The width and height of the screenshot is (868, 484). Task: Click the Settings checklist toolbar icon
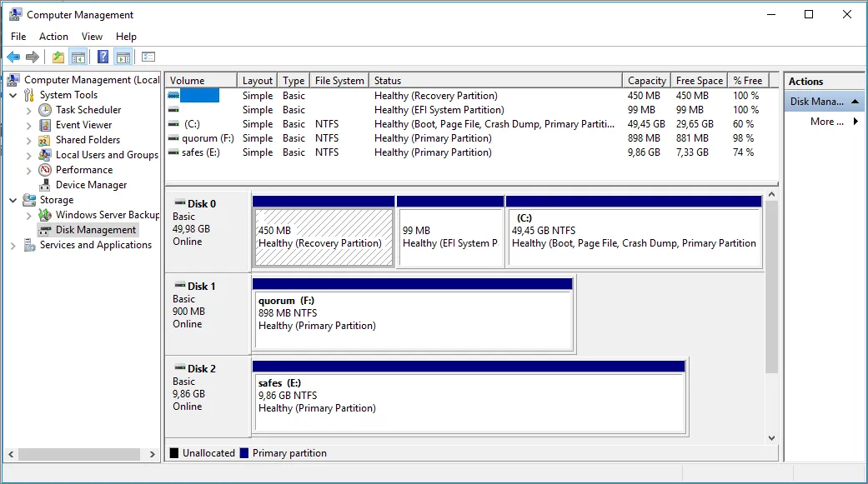(148, 57)
